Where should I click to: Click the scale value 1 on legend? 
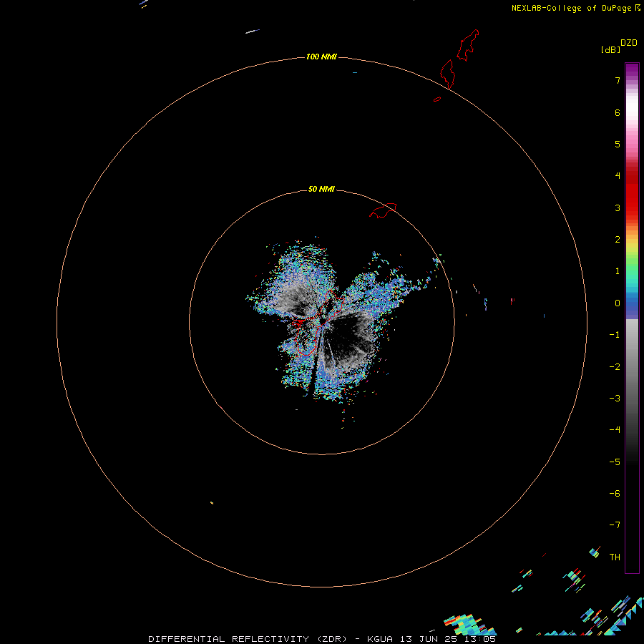618,271
